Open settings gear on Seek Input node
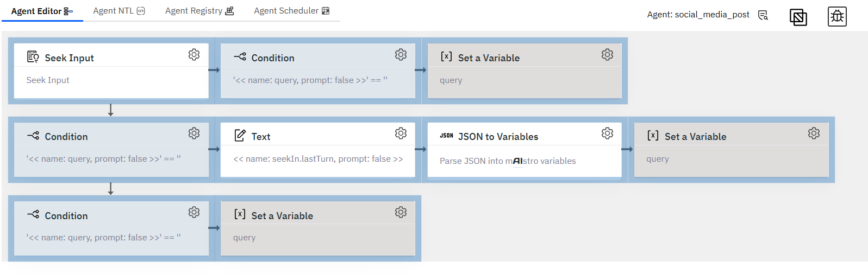 pyautogui.click(x=194, y=55)
